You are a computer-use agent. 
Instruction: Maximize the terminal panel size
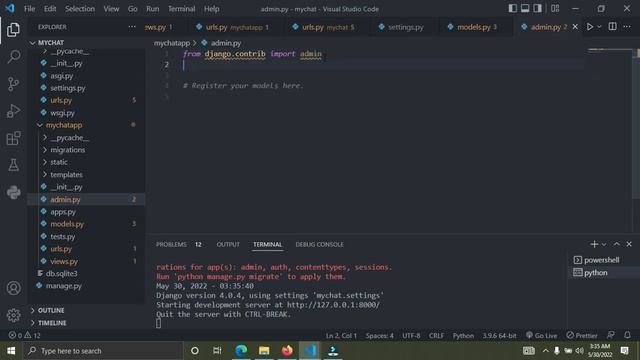pyautogui.click(x=617, y=244)
